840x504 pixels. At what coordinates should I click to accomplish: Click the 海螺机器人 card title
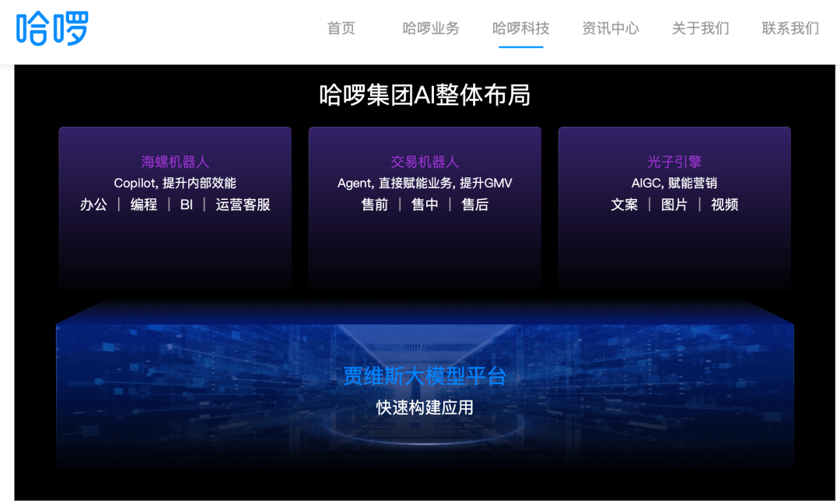pyautogui.click(x=175, y=162)
